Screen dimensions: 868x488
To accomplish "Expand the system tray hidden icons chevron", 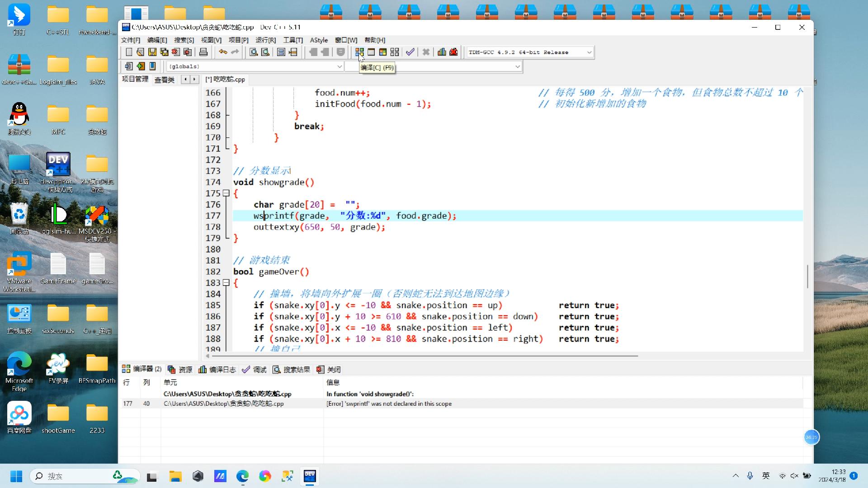I will pyautogui.click(x=736, y=476).
